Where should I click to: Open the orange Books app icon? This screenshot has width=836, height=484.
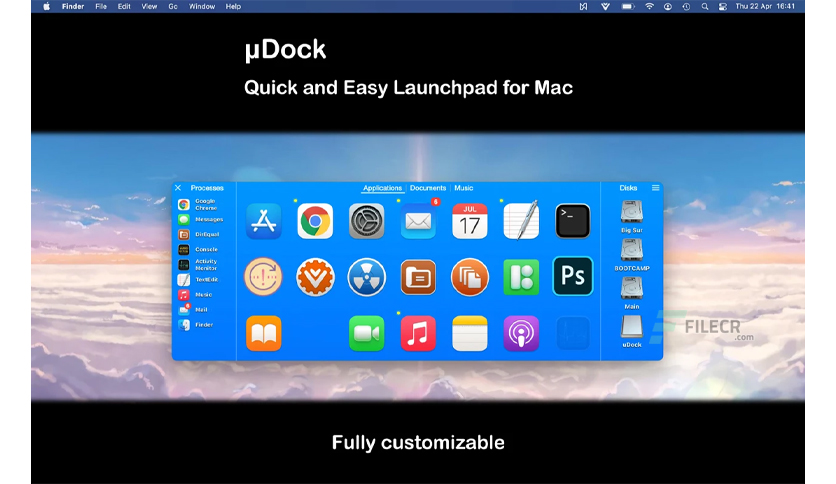(263, 334)
